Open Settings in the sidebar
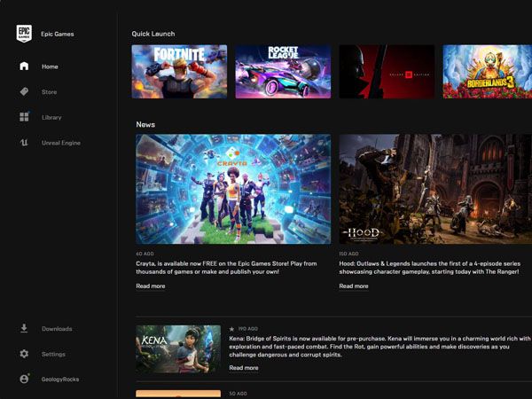The height and width of the screenshot is (399, 532). pyautogui.click(x=53, y=354)
